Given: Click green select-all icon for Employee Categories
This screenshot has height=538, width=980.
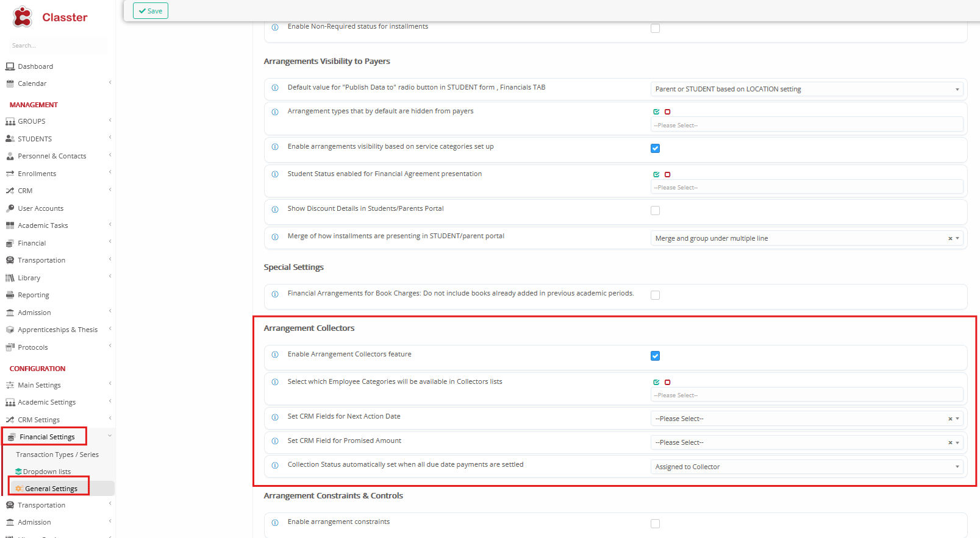Looking at the screenshot, I should tap(656, 383).
